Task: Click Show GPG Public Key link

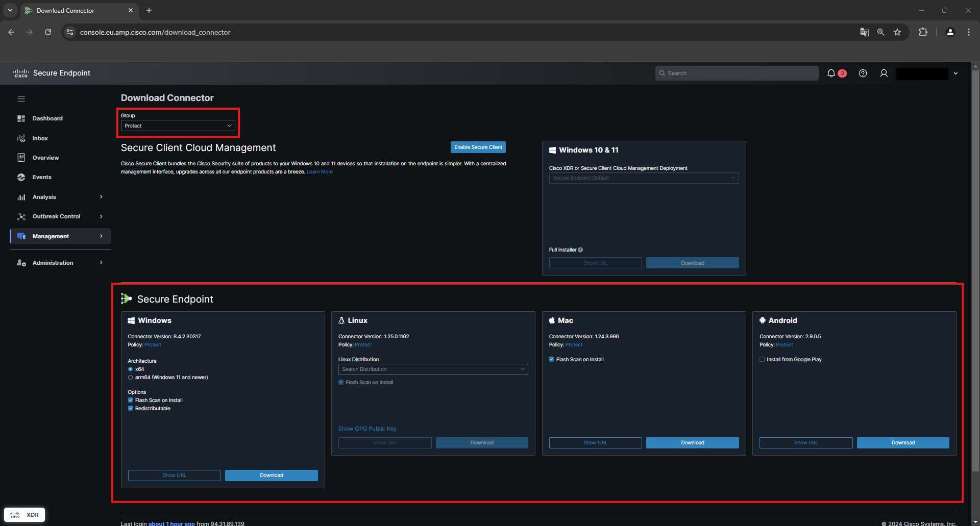Action: [x=367, y=429]
